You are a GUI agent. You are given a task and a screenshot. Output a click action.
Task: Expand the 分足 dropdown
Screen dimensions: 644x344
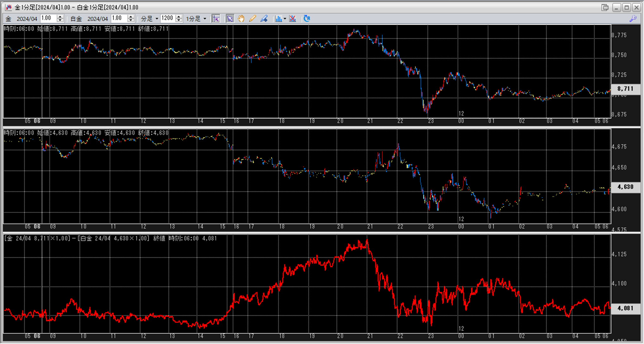(x=157, y=19)
